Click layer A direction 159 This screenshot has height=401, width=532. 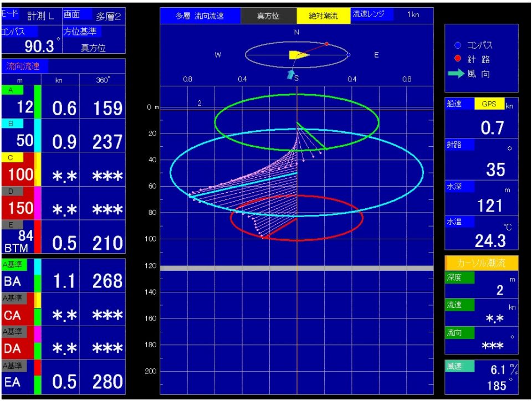108,109
